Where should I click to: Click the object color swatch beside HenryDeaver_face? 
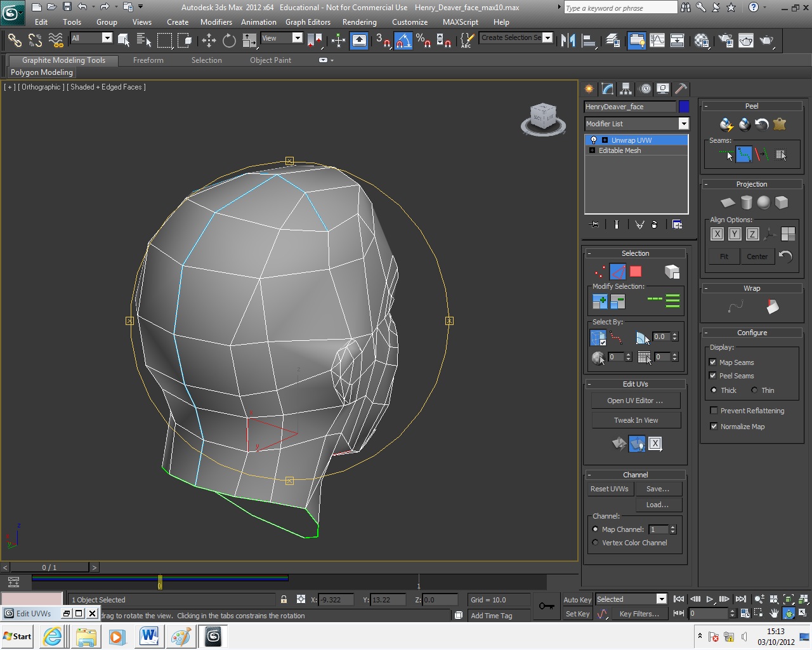point(684,107)
